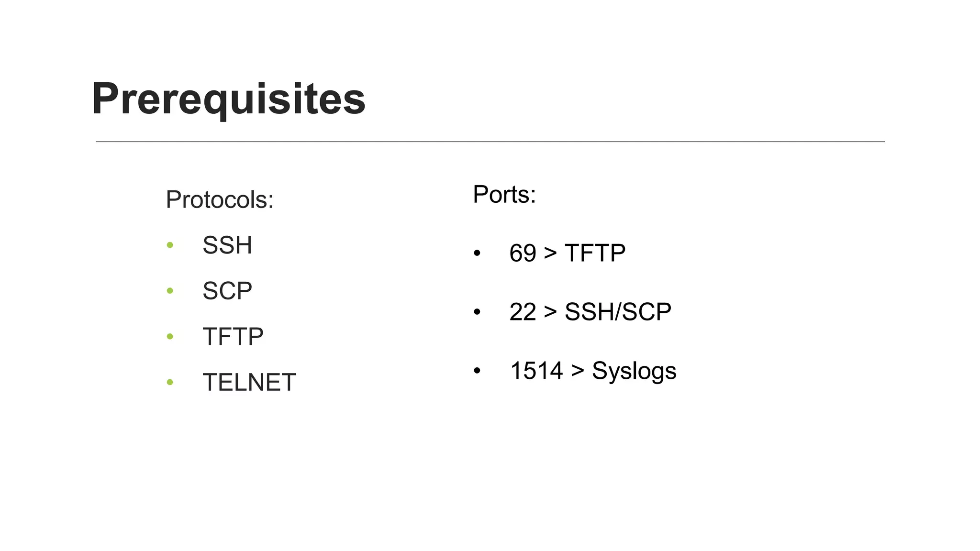Click the black bullet before 22 > SSH/SCP
The height and width of the screenshot is (551, 980).
[477, 312]
